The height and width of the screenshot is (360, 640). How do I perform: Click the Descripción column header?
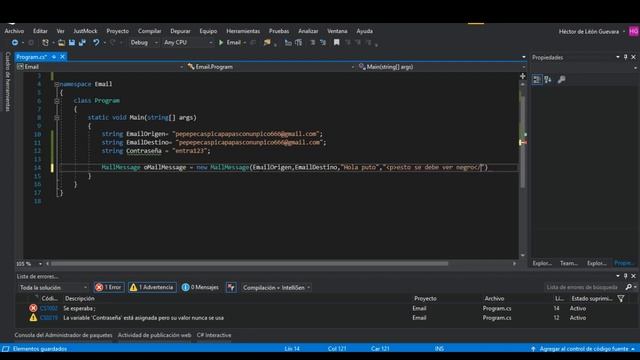[80, 299]
